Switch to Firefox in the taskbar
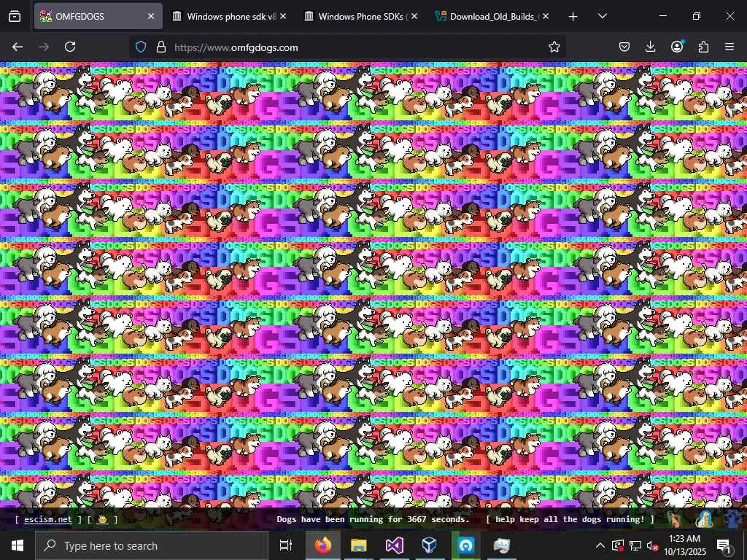Screen dimensions: 747x560 click(x=322, y=545)
